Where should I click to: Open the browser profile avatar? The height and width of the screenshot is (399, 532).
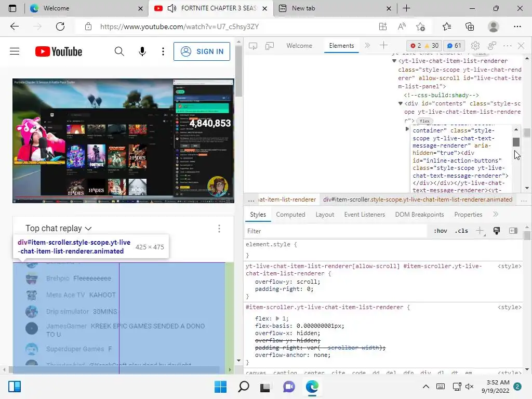point(494,26)
